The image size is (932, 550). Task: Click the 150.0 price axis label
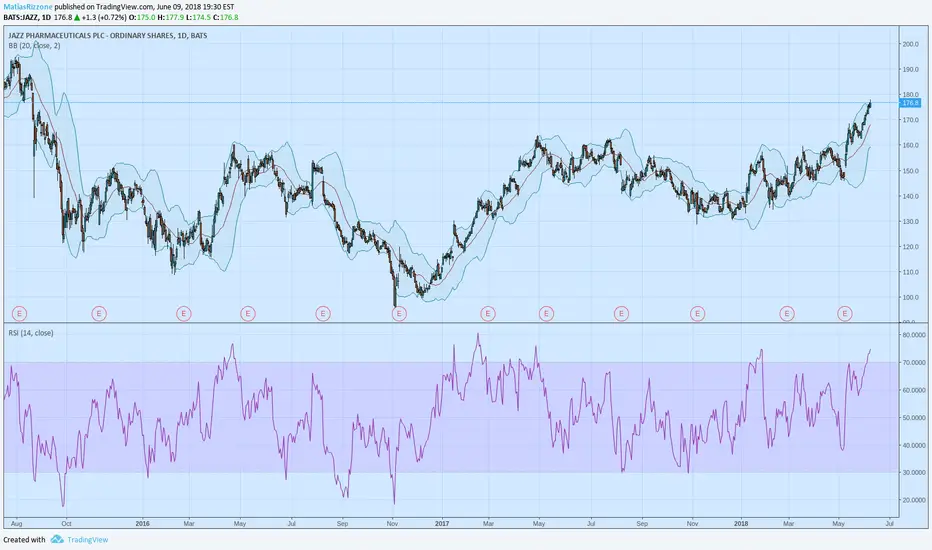911,171
